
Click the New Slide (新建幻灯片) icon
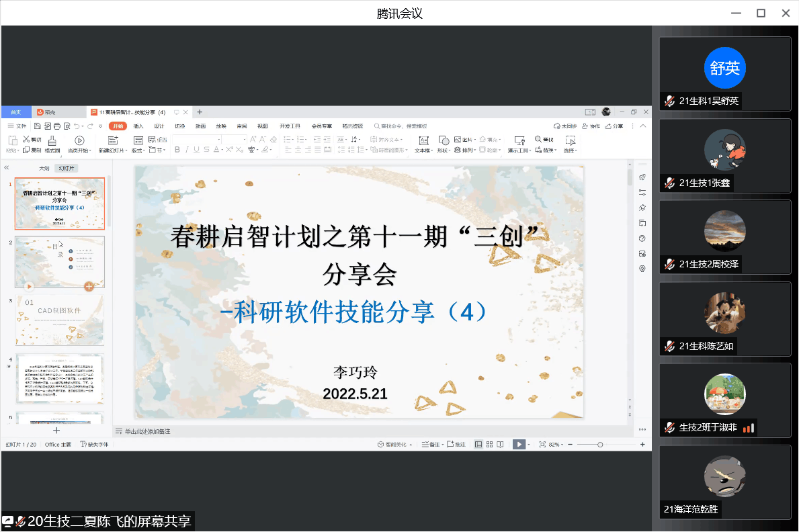coord(112,140)
